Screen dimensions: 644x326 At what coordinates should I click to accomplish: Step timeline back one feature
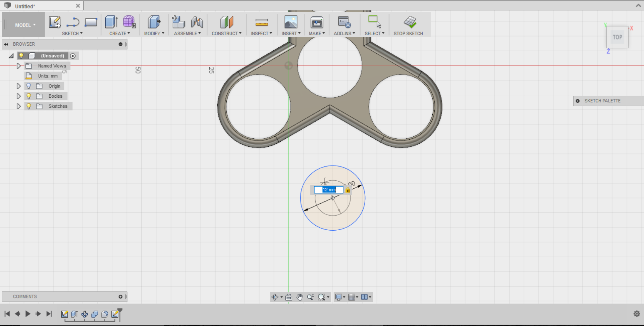tap(17, 314)
